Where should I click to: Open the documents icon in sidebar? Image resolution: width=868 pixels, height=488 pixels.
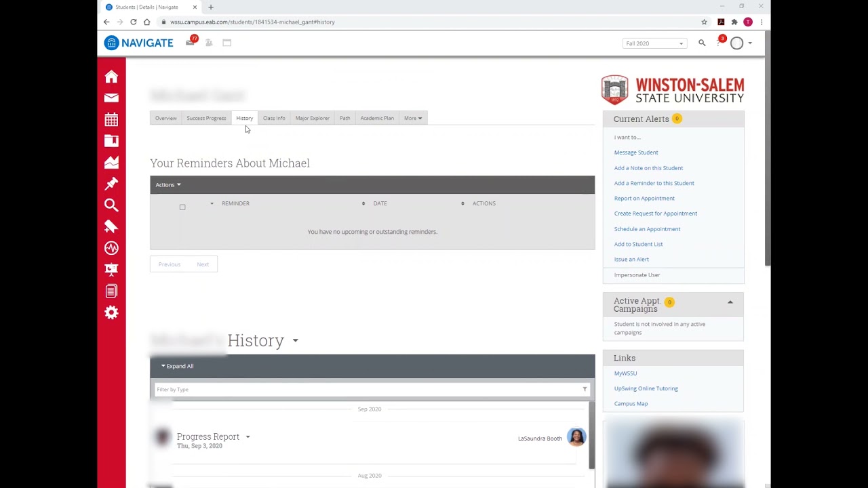[111, 291]
